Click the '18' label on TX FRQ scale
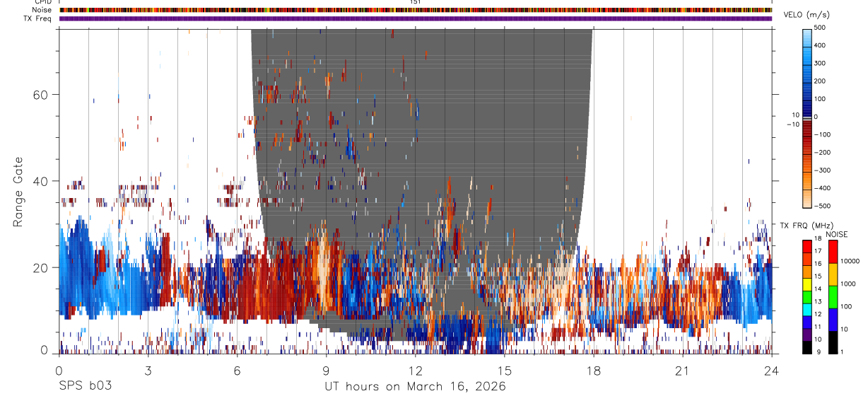Image resolution: width=868 pixels, height=401 pixels. point(819,239)
